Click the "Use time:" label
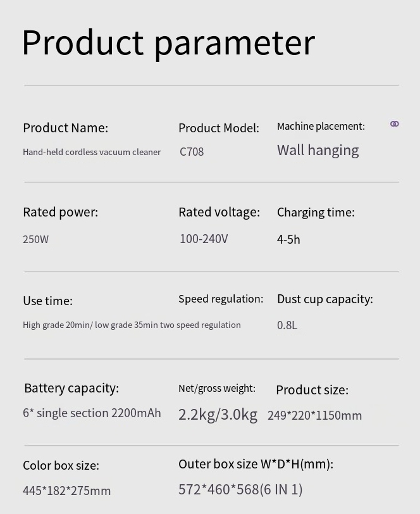The width and height of the screenshot is (420, 514). coord(47,301)
